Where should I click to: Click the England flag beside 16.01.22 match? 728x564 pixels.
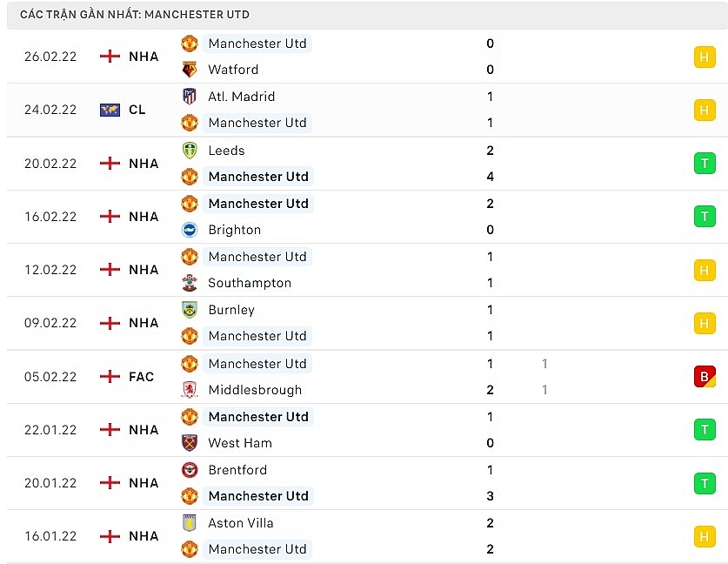click(110, 536)
